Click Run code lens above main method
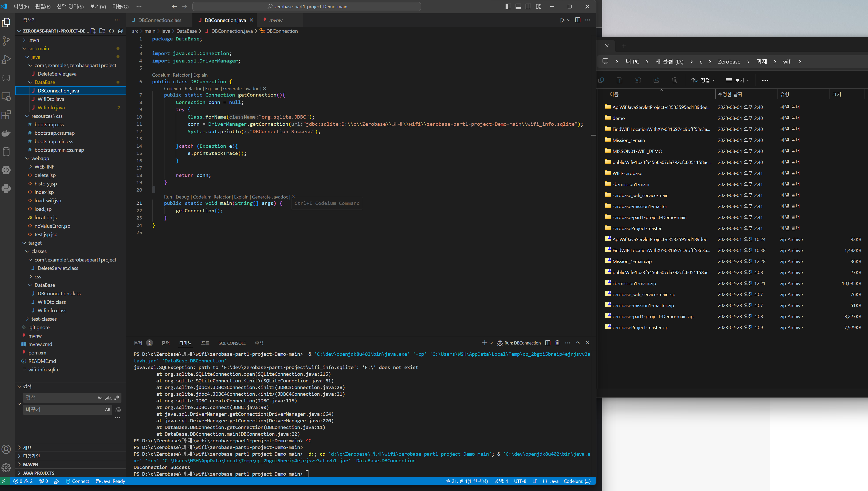 [168, 197]
